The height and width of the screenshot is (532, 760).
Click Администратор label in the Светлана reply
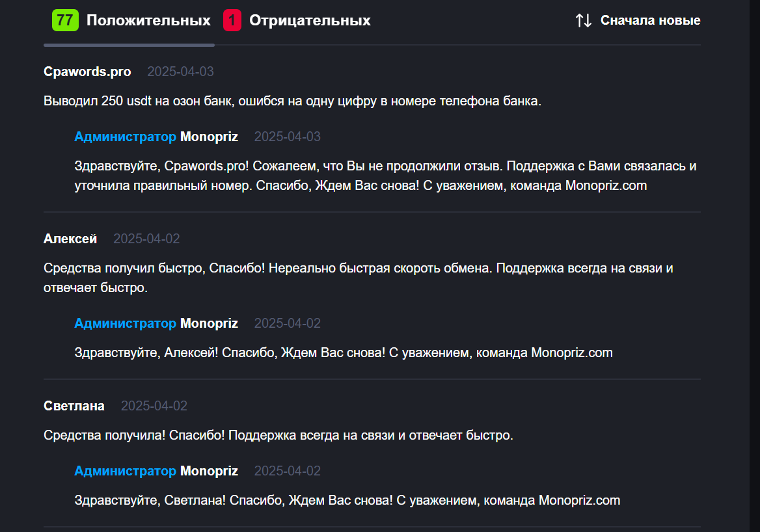pyautogui.click(x=125, y=471)
